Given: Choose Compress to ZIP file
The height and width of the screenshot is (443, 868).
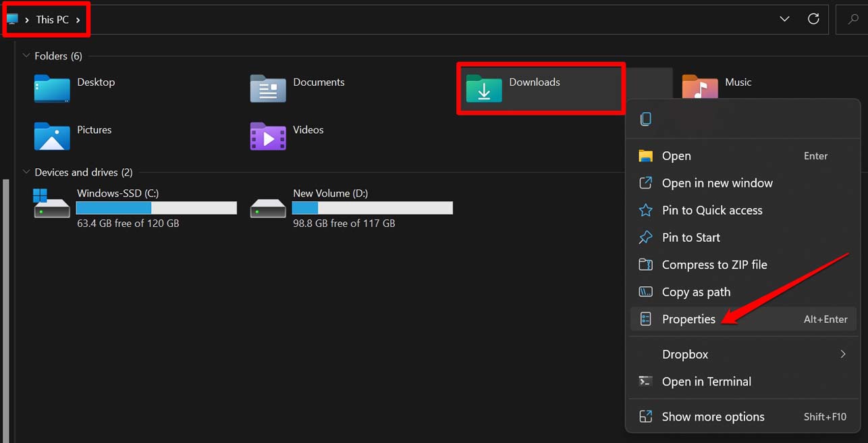Looking at the screenshot, I should [714, 265].
